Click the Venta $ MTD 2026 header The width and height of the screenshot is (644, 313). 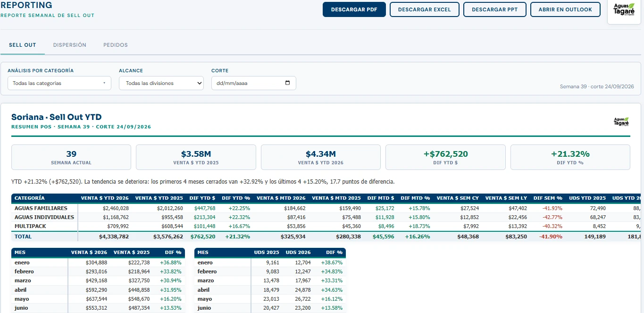[x=281, y=198]
